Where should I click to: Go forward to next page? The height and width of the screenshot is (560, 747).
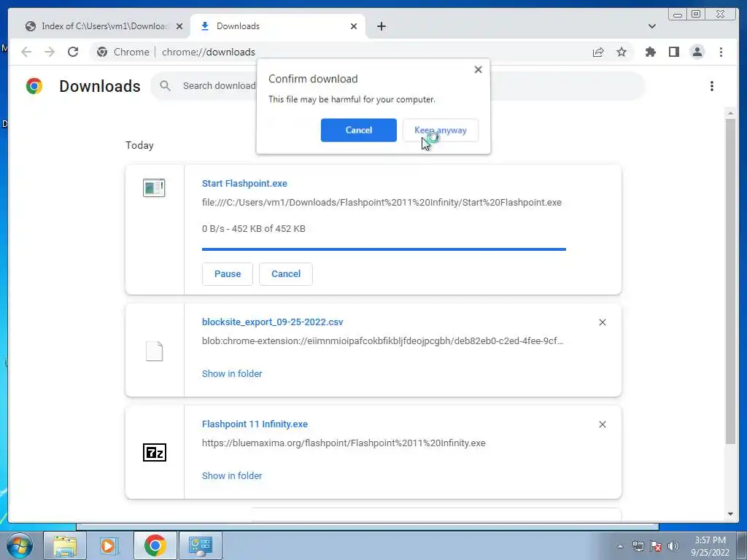point(50,52)
